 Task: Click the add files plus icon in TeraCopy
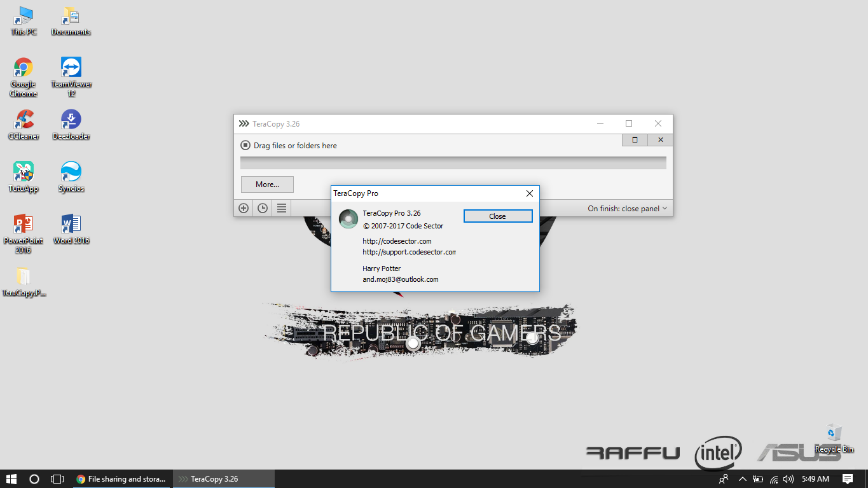pos(244,208)
